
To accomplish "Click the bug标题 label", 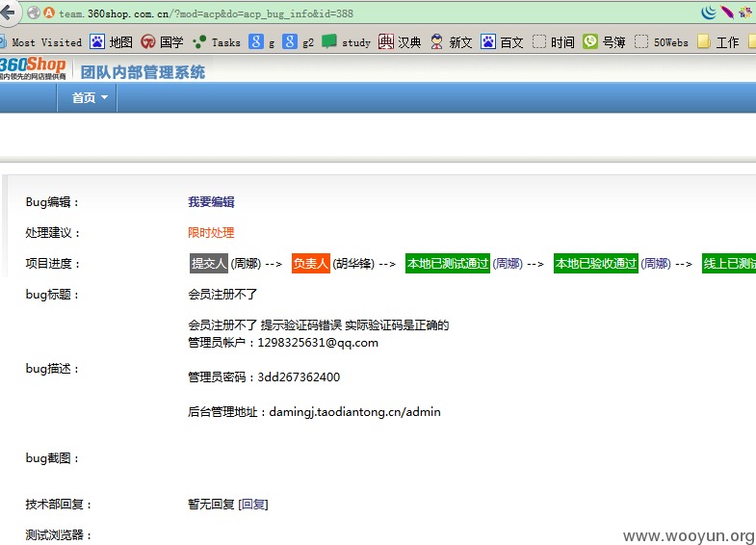I will coord(52,295).
